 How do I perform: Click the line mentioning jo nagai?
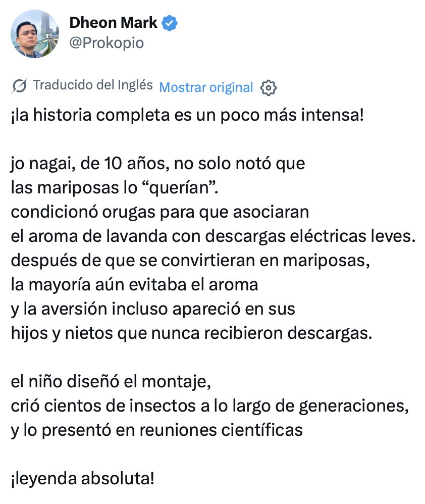click(x=157, y=164)
